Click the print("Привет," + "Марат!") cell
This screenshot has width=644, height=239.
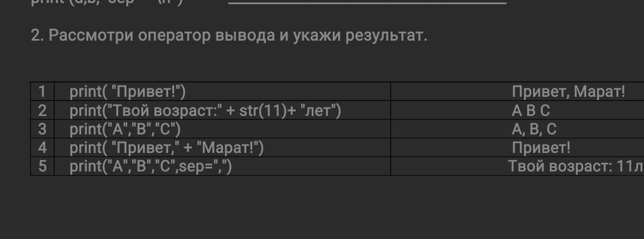point(166,148)
